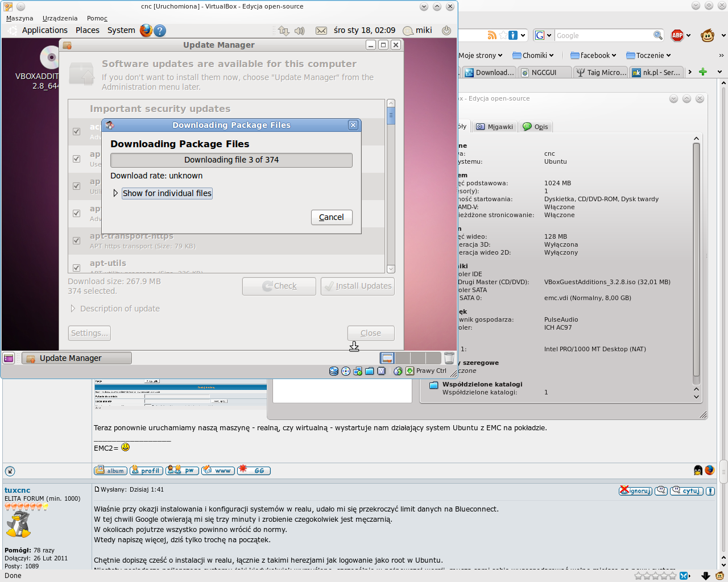The height and width of the screenshot is (582, 728).
Task: Click the green keyboard capture arrow icon
Action: pos(409,371)
